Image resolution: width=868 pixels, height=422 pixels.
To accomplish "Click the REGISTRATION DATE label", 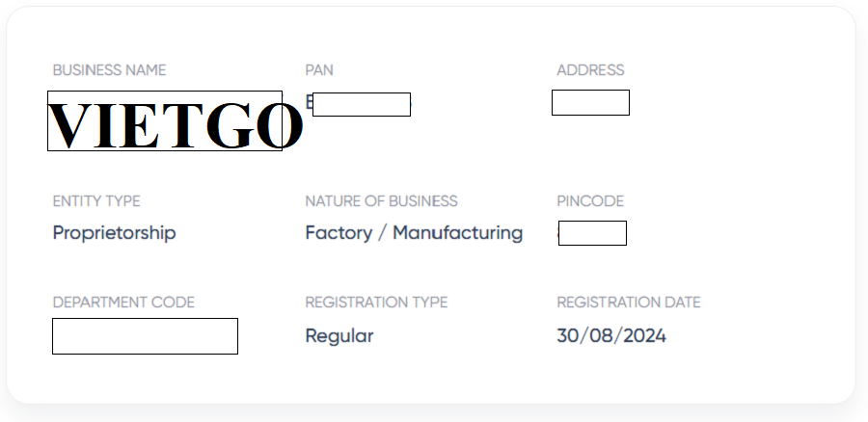I will [628, 303].
